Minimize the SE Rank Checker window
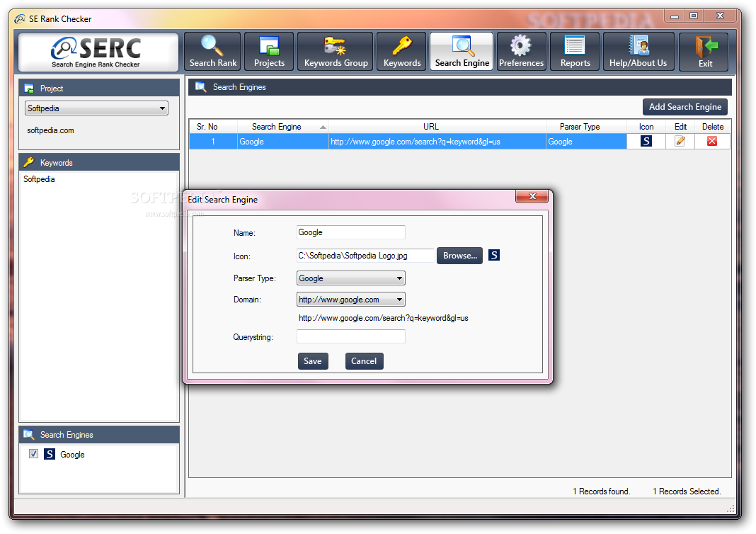Image resolution: width=756 pixels, height=534 pixels. point(674,16)
